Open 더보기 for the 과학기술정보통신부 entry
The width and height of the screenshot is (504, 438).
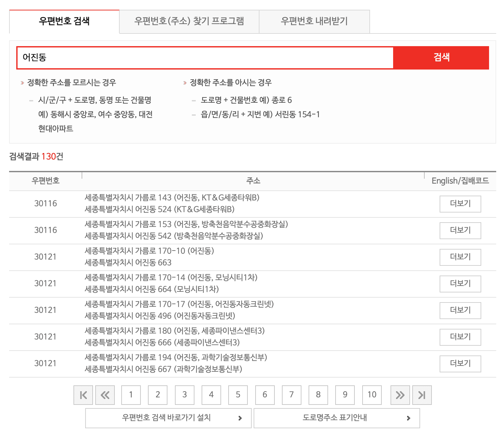[460, 364]
